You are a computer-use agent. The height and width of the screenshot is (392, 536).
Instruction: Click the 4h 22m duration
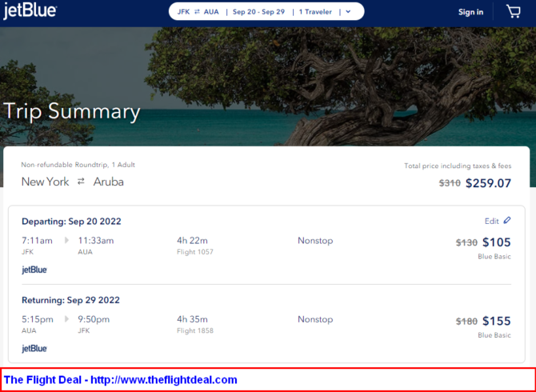192,241
